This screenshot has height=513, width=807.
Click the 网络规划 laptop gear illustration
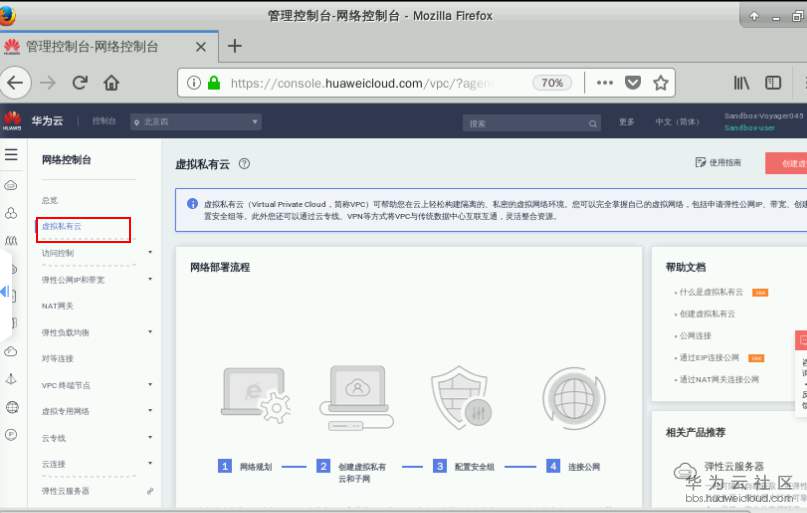(256, 395)
